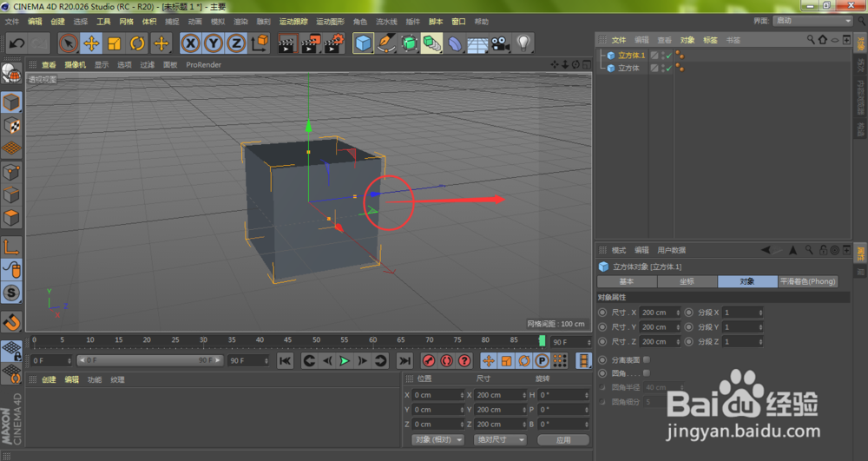Activate the Rotate tool

137,43
